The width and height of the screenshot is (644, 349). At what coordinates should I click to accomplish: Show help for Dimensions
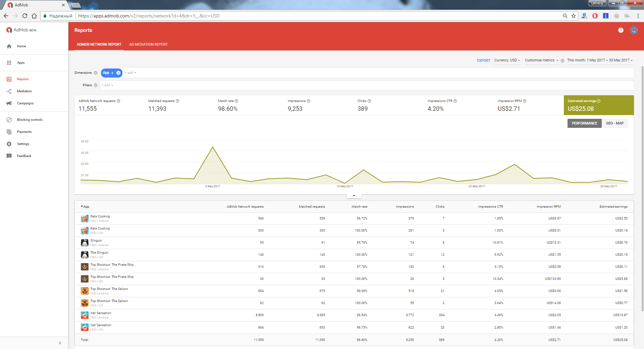point(96,73)
